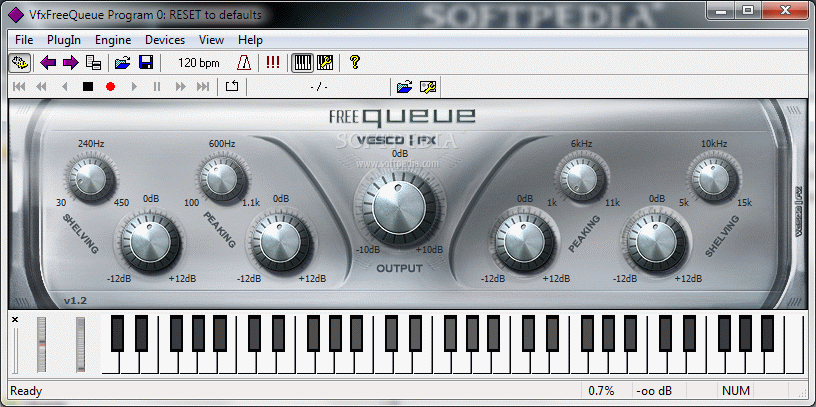Click the 120 bpm tempo field
The image size is (816, 407).
point(199,63)
